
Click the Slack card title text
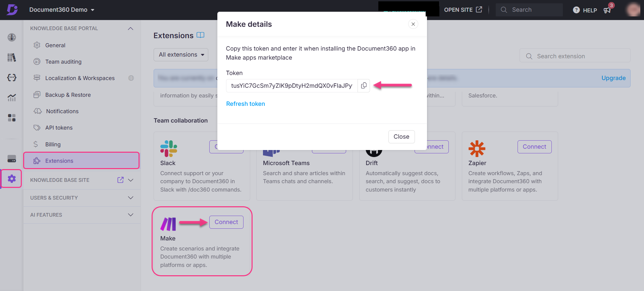[x=168, y=163]
